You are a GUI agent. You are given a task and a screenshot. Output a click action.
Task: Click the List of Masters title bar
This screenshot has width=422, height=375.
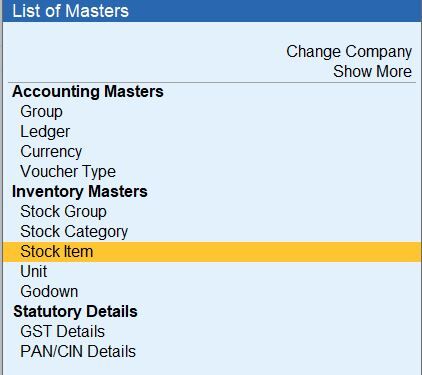[212, 11]
